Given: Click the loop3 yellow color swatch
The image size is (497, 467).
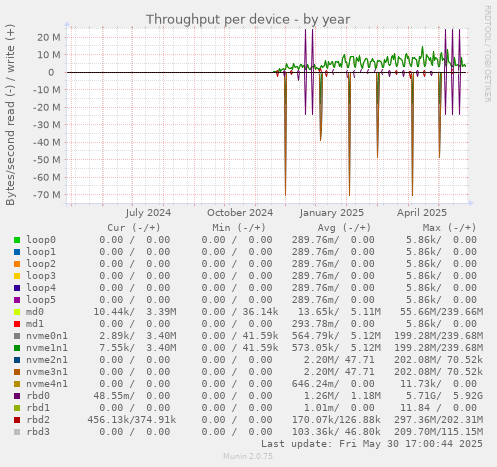Looking at the screenshot, I should tap(17, 276).
